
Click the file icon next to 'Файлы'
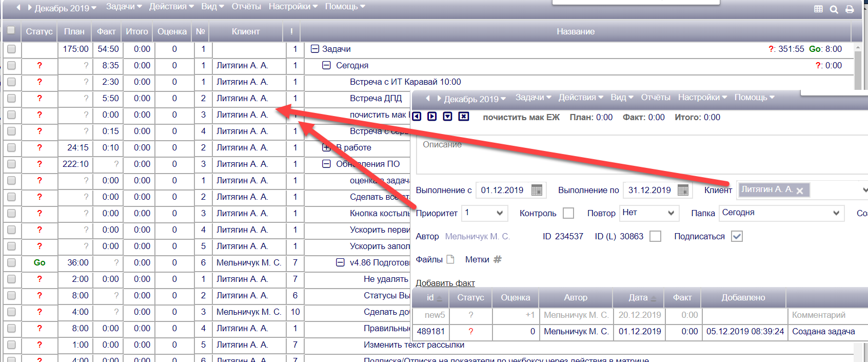[x=450, y=259]
